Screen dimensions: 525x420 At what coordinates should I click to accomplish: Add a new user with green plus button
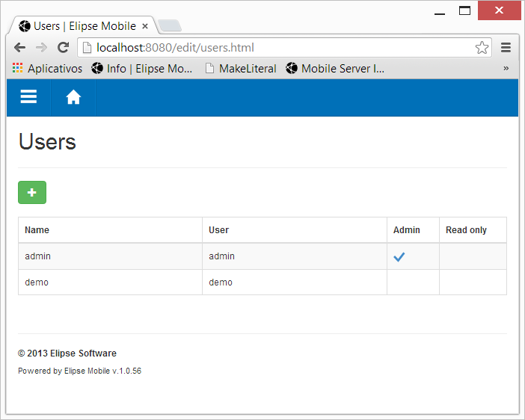tap(32, 192)
